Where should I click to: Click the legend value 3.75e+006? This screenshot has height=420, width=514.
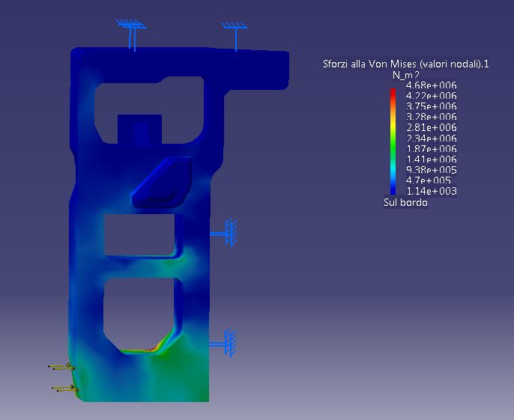click(x=431, y=106)
